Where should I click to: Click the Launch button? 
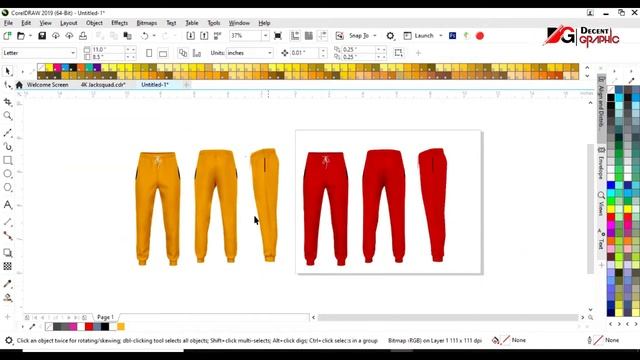pos(418,36)
